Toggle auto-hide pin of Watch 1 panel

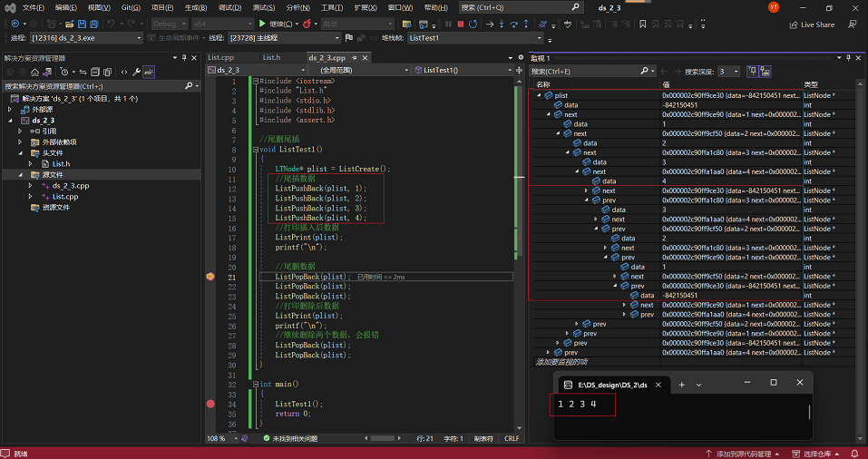pos(848,58)
